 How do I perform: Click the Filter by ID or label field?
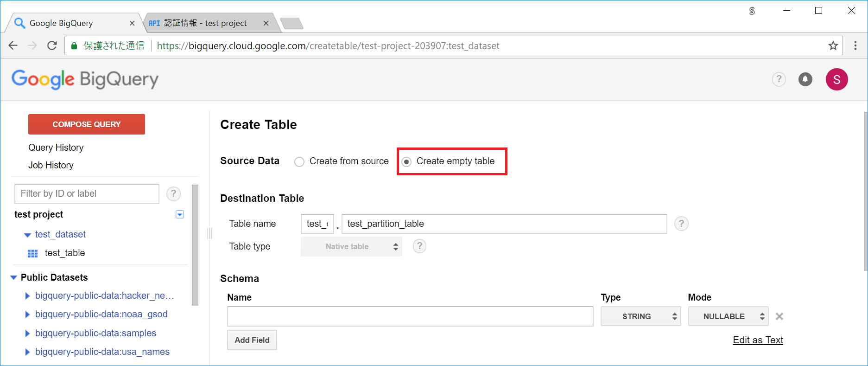87,193
